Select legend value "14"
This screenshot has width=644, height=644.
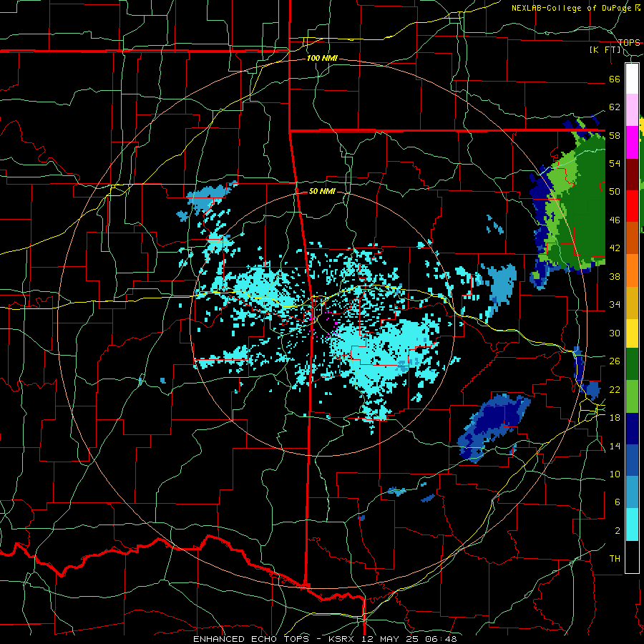(615, 446)
